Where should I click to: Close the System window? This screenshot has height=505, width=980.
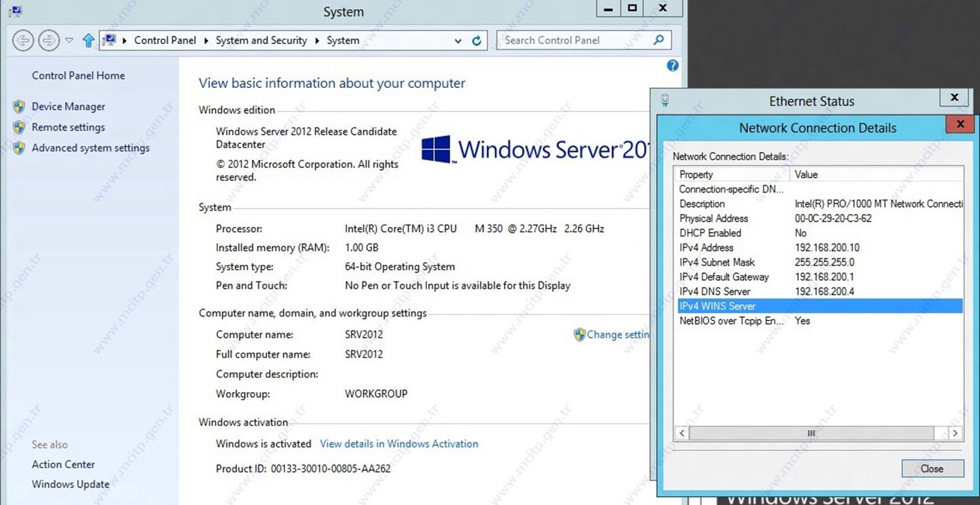663,8
